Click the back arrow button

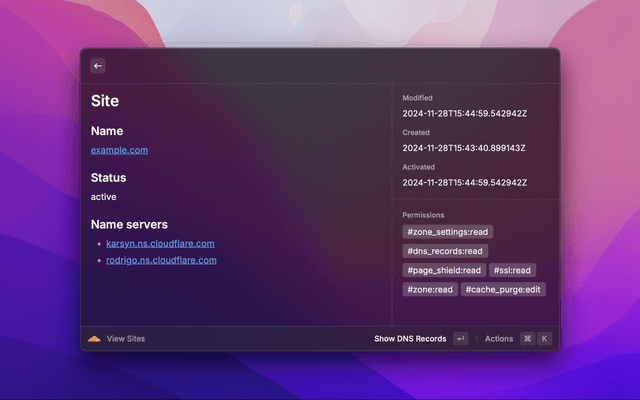pyautogui.click(x=98, y=66)
